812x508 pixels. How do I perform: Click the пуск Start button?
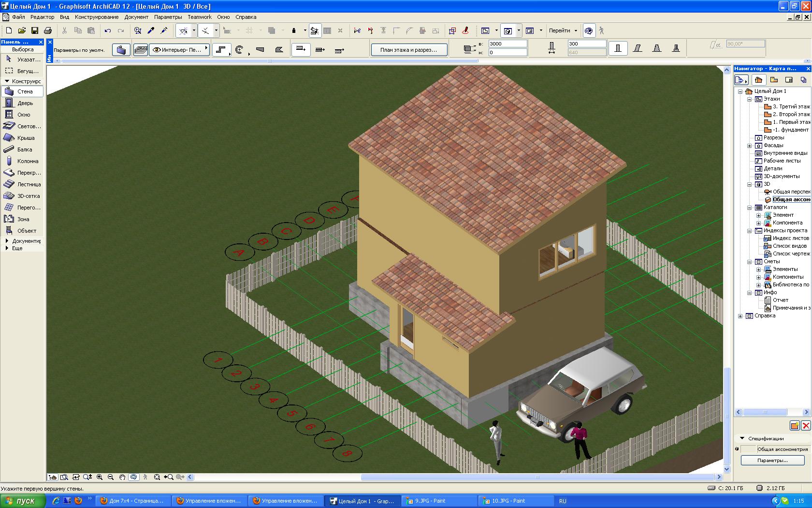click(x=23, y=501)
